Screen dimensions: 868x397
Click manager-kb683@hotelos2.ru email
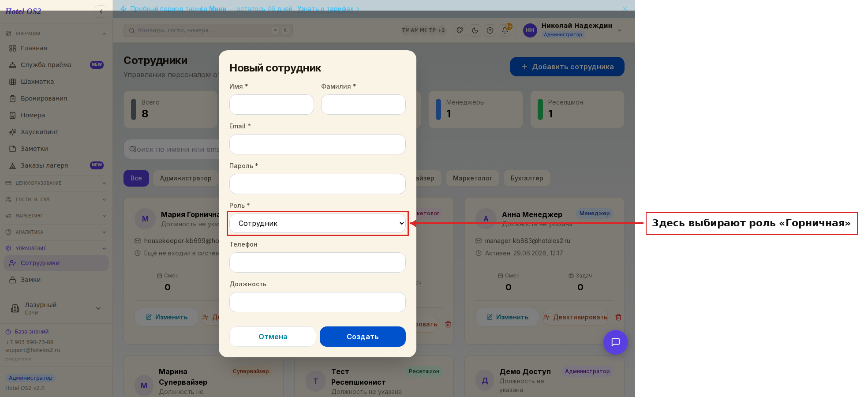click(x=528, y=241)
